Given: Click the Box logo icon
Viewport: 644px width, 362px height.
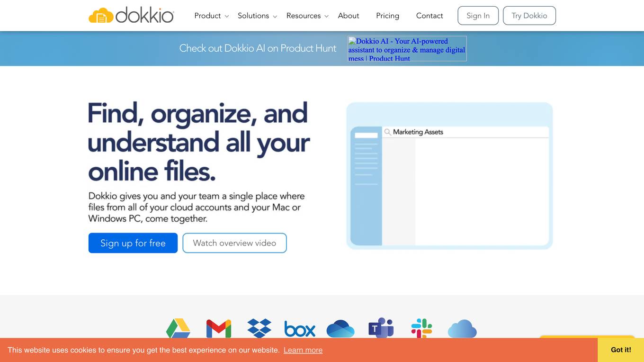Looking at the screenshot, I should pyautogui.click(x=300, y=329).
